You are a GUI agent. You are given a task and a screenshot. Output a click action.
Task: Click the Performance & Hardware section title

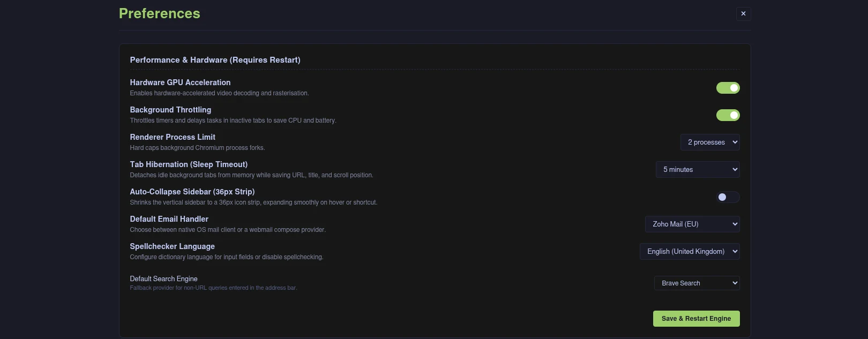click(215, 60)
